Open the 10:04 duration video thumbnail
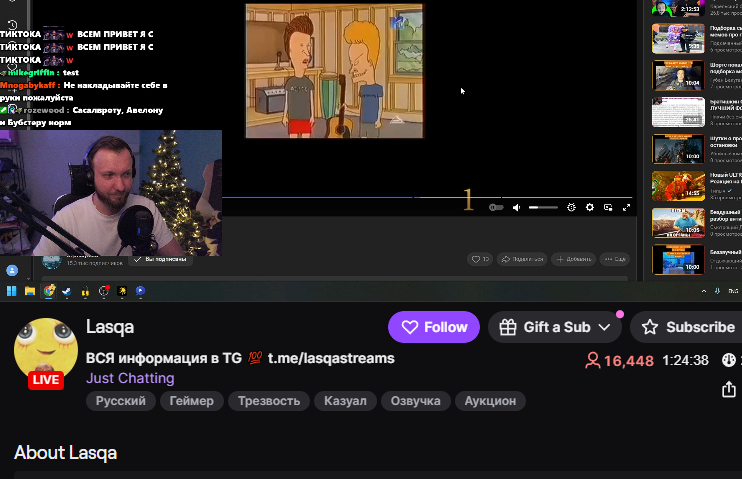 [x=678, y=75]
